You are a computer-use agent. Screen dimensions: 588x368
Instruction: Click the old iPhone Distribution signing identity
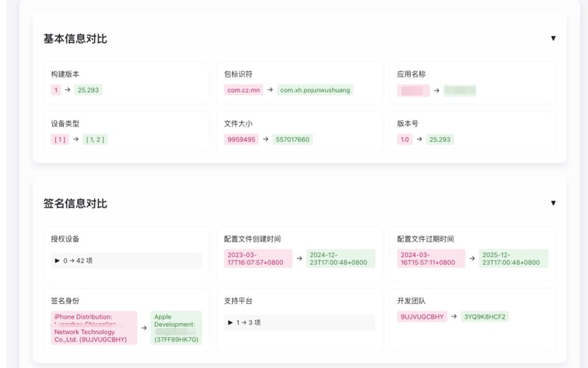(x=94, y=328)
